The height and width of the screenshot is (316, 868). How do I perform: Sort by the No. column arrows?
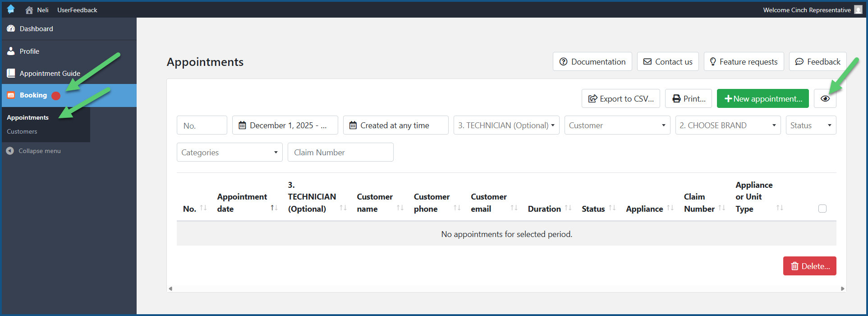[203, 208]
